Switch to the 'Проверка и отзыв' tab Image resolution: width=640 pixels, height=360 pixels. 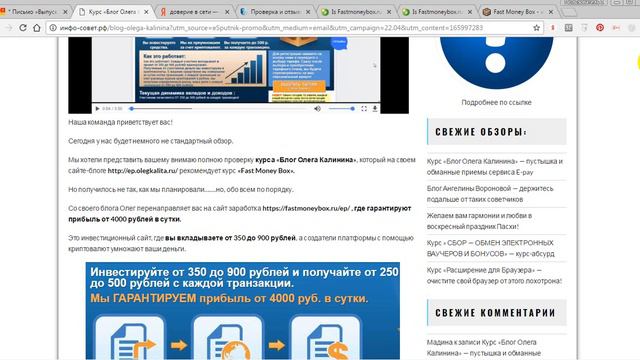tap(275, 12)
